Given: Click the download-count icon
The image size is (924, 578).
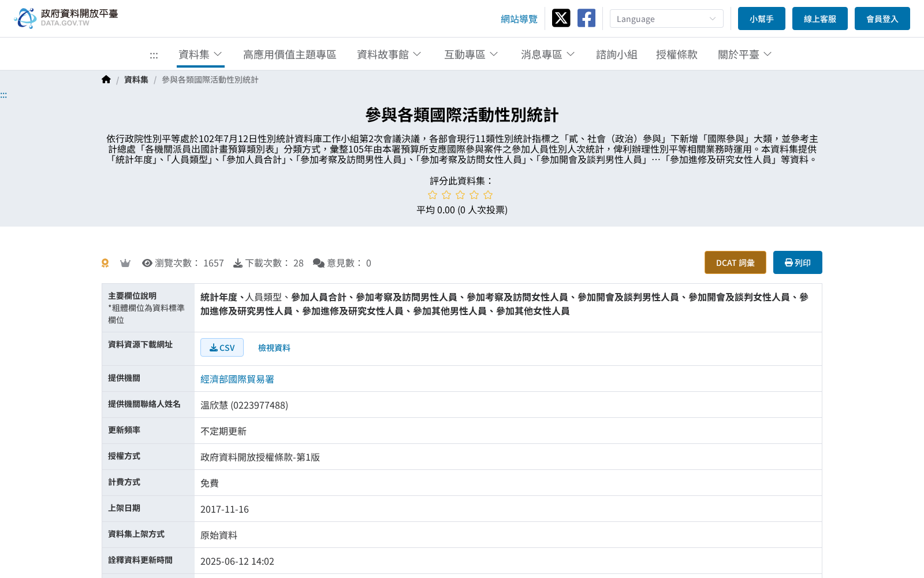Looking at the screenshot, I should (238, 263).
